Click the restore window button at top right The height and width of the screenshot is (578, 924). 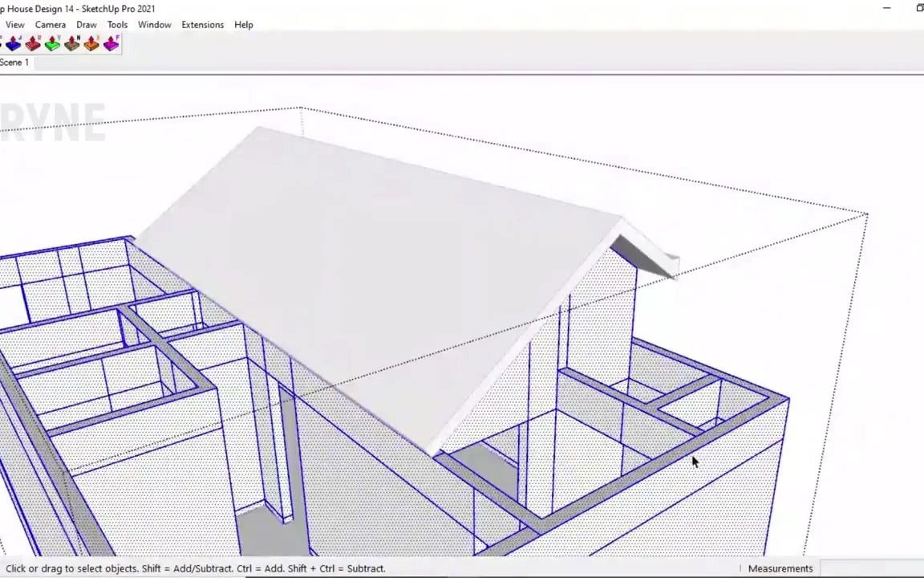coord(919,8)
